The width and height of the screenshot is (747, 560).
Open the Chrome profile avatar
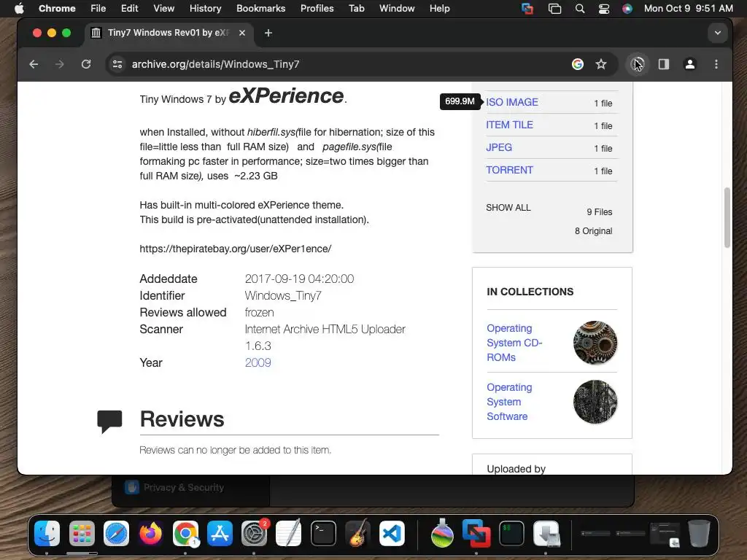(x=690, y=64)
